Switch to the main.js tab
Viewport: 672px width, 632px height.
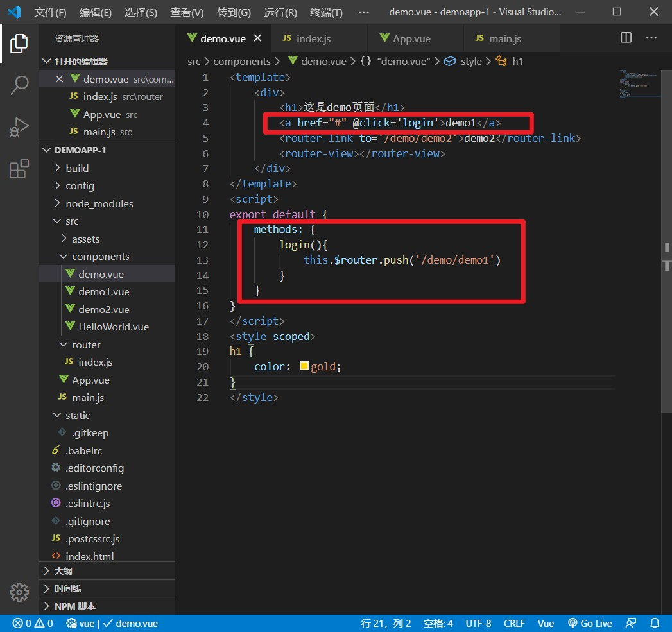click(x=512, y=38)
